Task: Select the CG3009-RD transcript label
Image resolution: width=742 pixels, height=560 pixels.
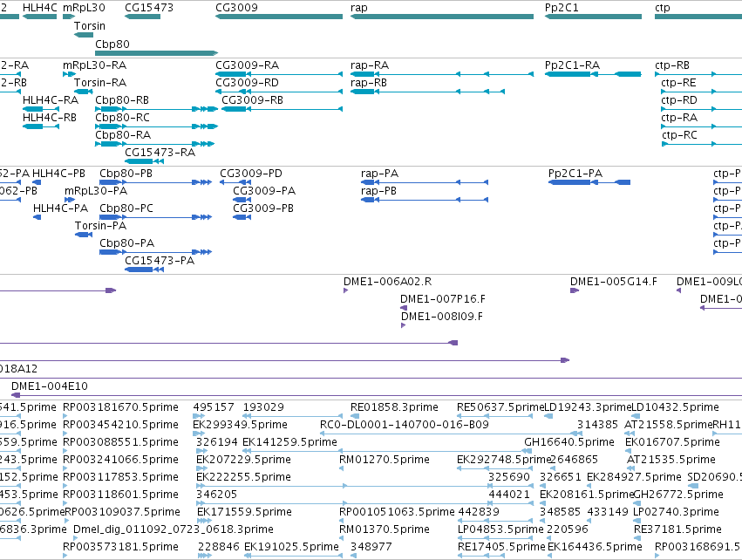Action: click(x=247, y=82)
